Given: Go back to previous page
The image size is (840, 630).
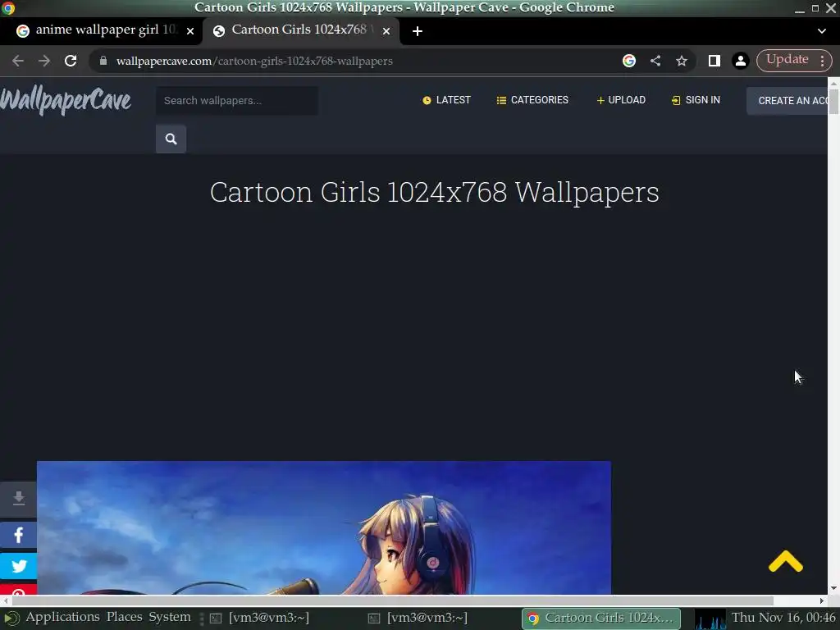Looking at the screenshot, I should (x=18, y=61).
